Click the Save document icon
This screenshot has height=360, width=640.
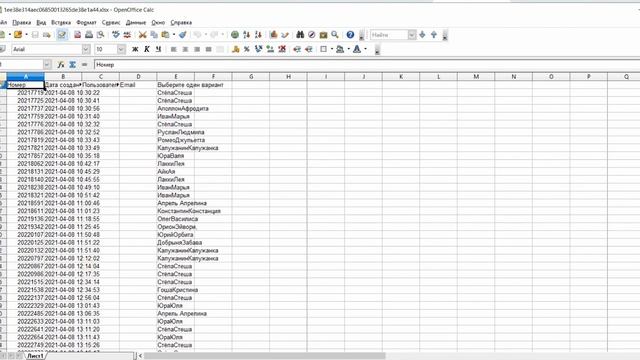point(35,35)
